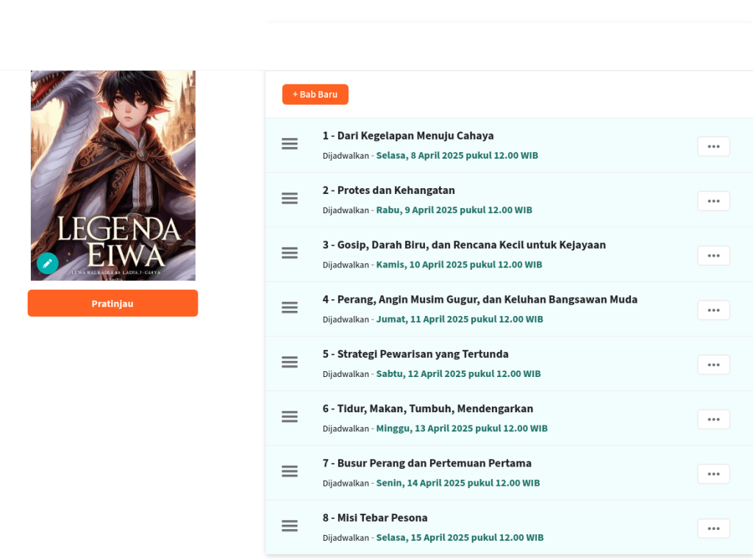This screenshot has height=560, width=753.
Task: Select drag handle for chapter 5
Action: 290,362
